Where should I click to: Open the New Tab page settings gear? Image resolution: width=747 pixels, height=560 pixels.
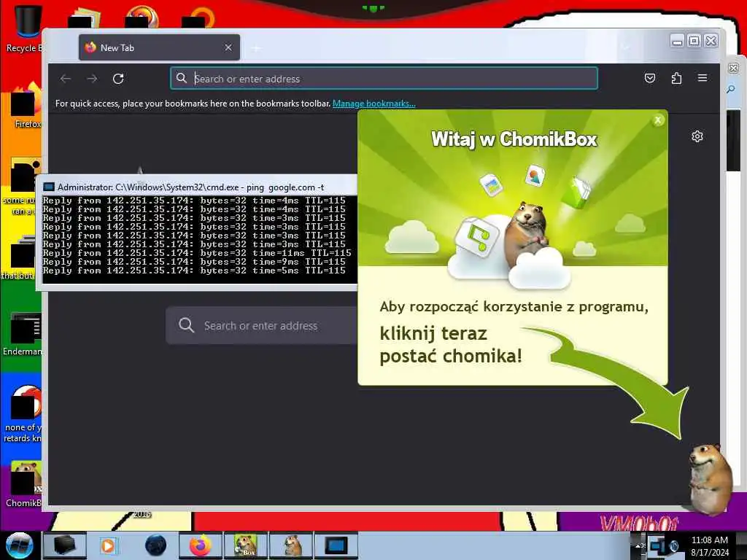[x=697, y=136]
